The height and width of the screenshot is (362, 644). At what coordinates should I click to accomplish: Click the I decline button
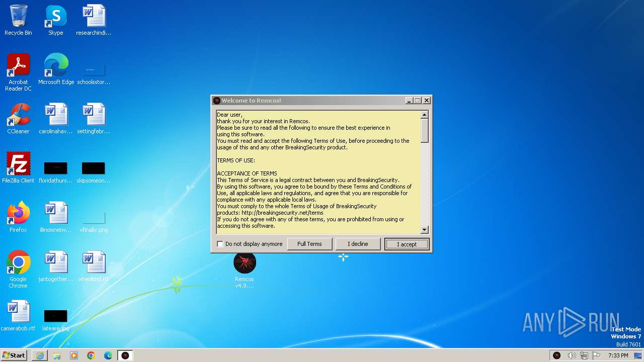(358, 244)
